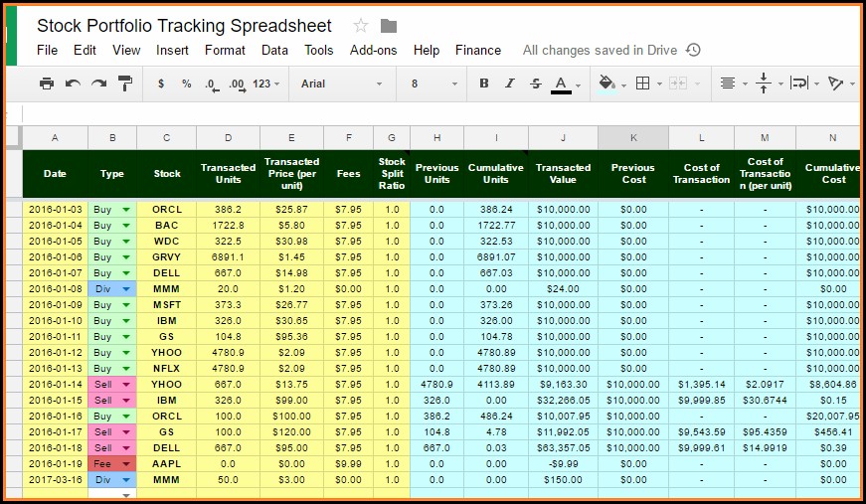The image size is (866, 504).
Task: Open the File menu
Action: click(47, 51)
